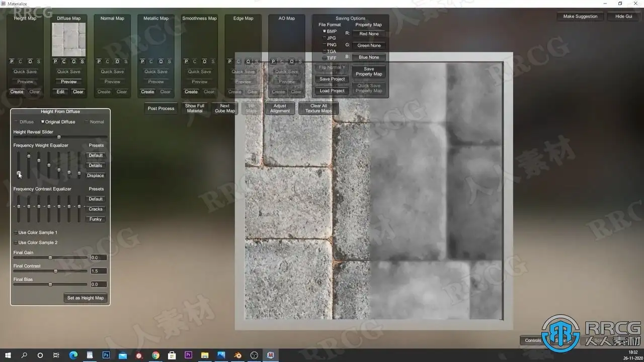Viewport: 644px width, 362px height.
Task: Click the Height Map open (O) button
Action: coord(30,62)
